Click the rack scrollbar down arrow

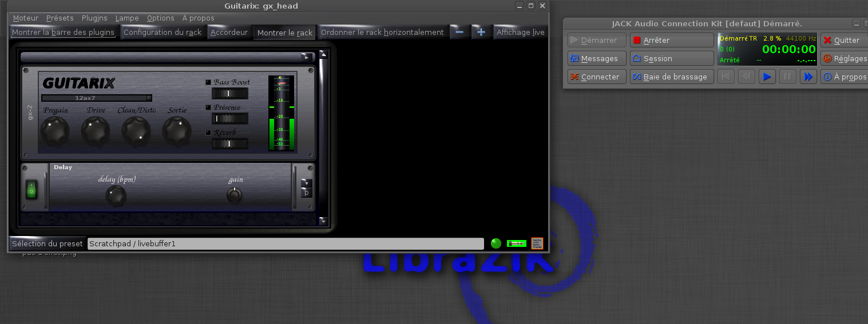tap(323, 221)
